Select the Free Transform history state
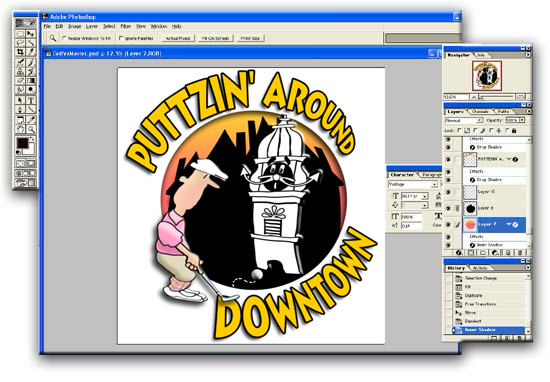 [x=489, y=304]
